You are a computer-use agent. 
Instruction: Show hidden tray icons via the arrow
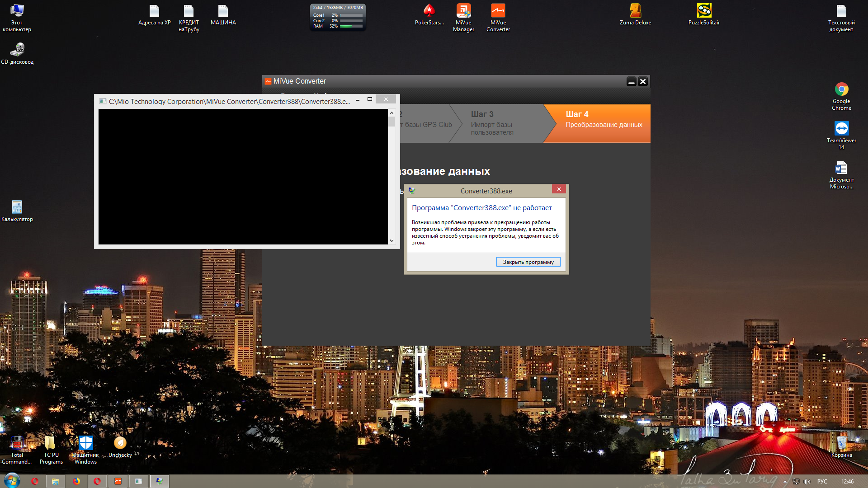[x=785, y=482]
